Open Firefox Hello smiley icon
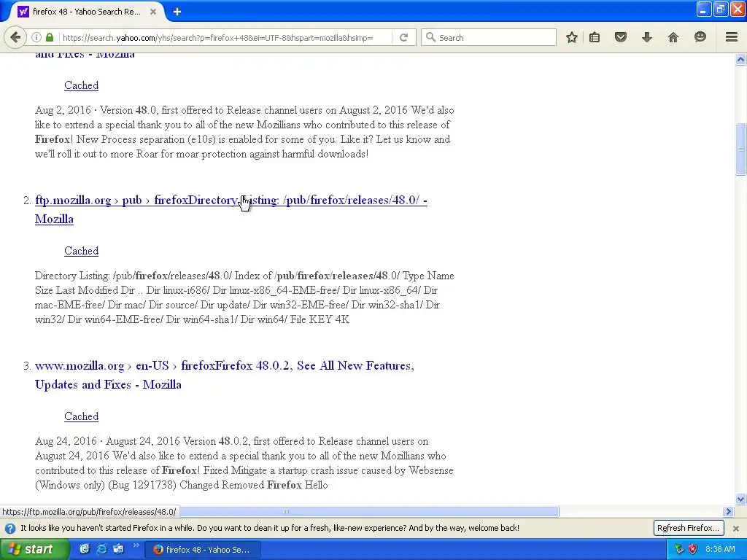747x560 pixels. [700, 37]
